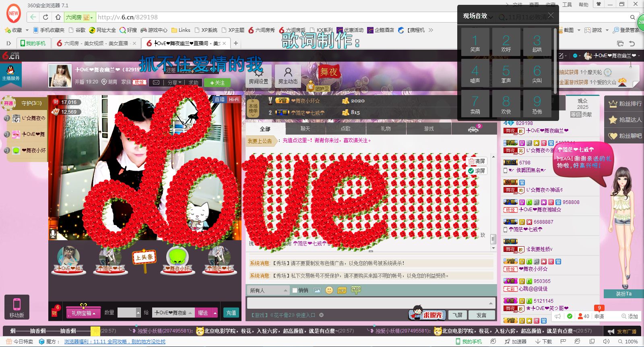
Task: Switch to 六间房 美女视频 browser tab
Action: click(x=96, y=43)
